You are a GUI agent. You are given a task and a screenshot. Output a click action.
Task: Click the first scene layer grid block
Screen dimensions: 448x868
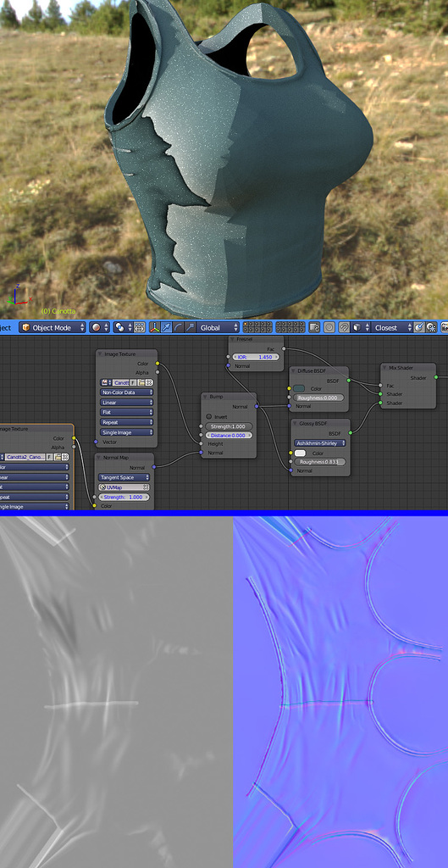pyautogui.click(x=257, y=328)
